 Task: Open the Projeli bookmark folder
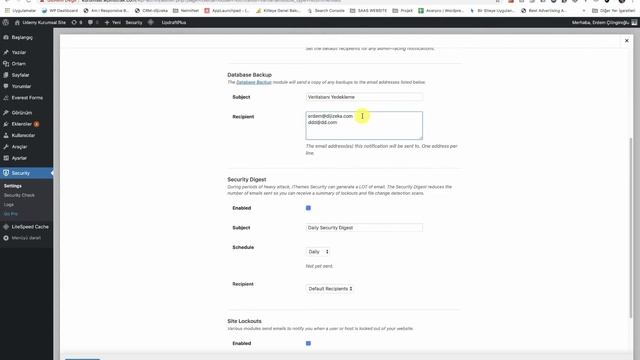[x=402, y=11]
